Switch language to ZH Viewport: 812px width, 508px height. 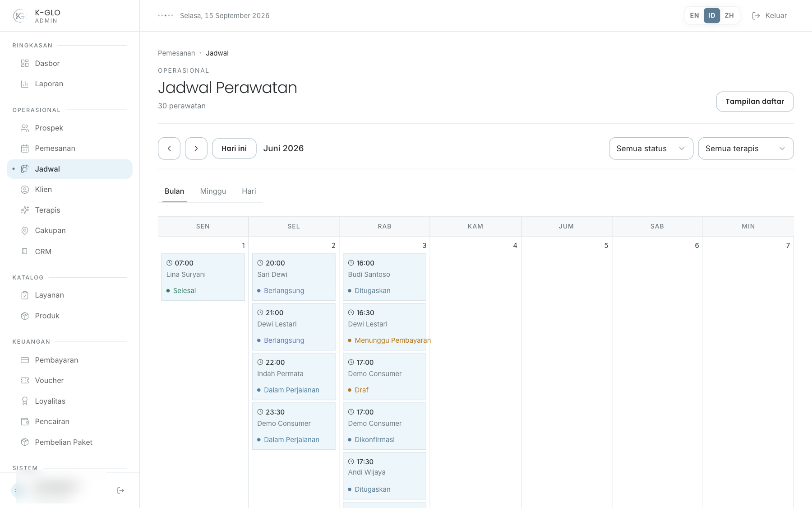pos(729,15)
